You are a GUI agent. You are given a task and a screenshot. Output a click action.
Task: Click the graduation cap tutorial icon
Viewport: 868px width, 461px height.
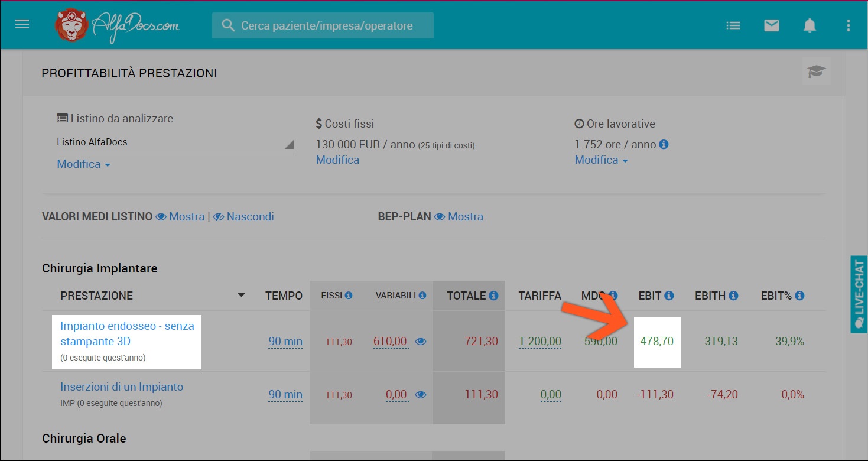(816, 72)
